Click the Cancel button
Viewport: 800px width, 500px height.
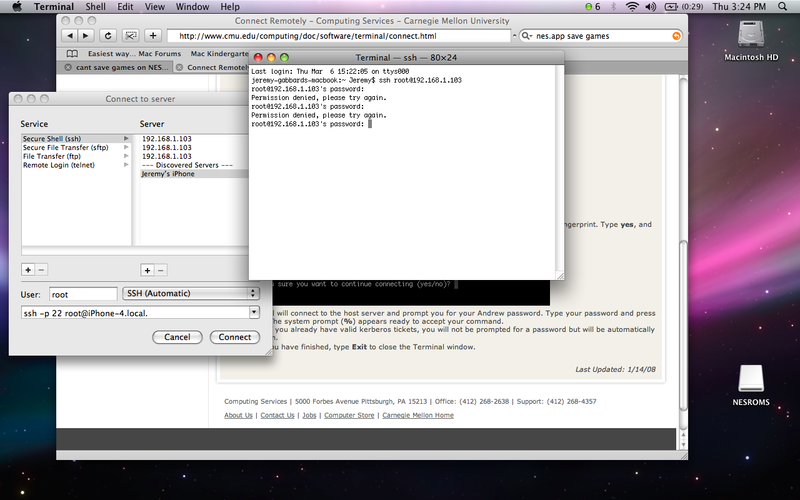tap(177, 337)
